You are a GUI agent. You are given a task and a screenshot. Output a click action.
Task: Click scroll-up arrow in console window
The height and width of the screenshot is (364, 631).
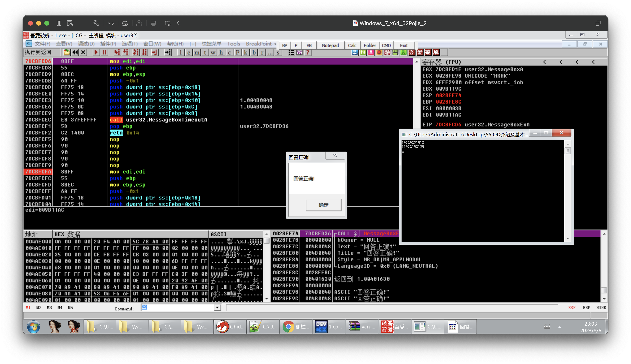coord(568,144)
